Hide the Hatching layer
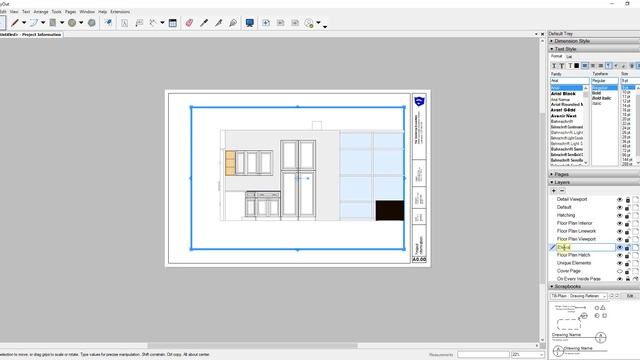The height and width of the screenshot is (360, 640). tap(620, 215)
